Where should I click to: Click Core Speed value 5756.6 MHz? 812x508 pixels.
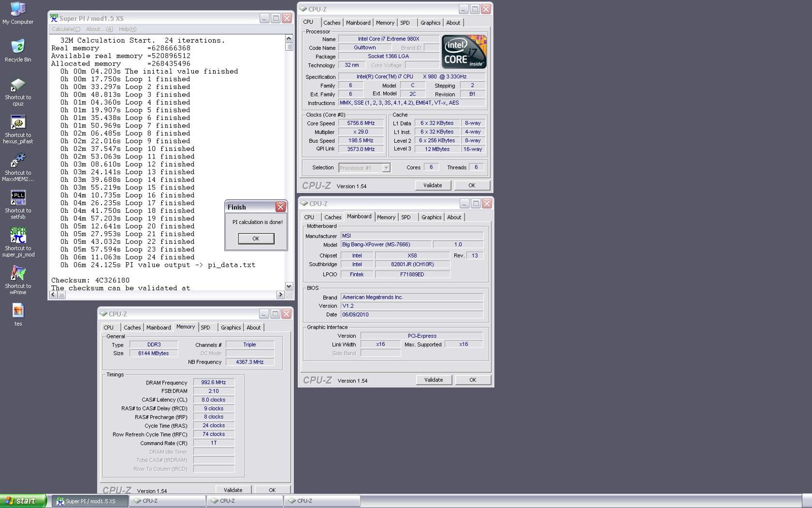point(361,123)
